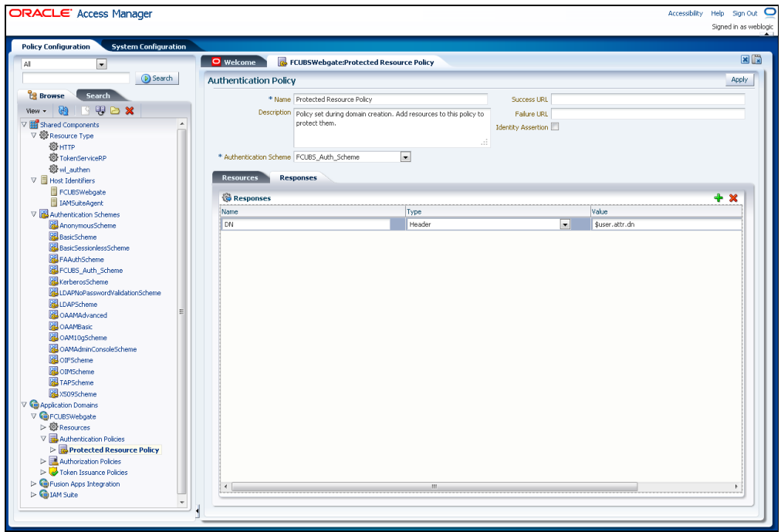Select the Browse tab in left panel

tap(46, 96)
